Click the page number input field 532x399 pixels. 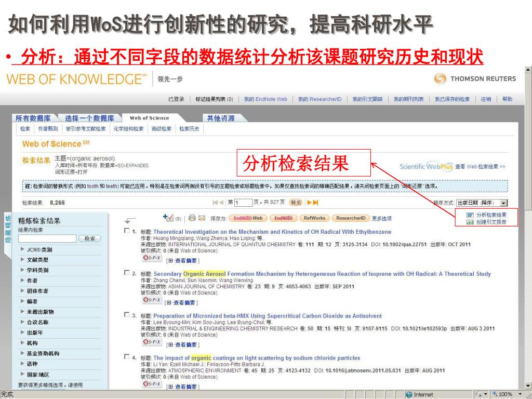[x=243, y=203]
